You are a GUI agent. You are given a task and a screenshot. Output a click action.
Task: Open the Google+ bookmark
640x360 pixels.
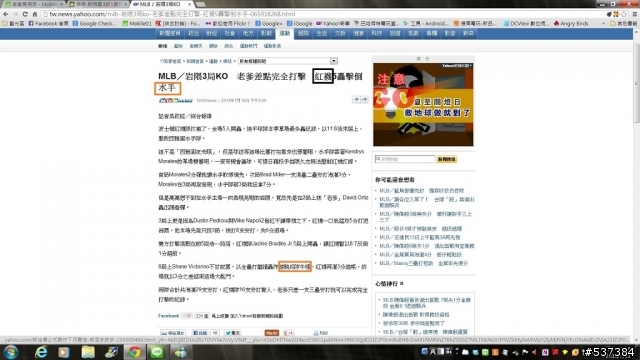269,24
